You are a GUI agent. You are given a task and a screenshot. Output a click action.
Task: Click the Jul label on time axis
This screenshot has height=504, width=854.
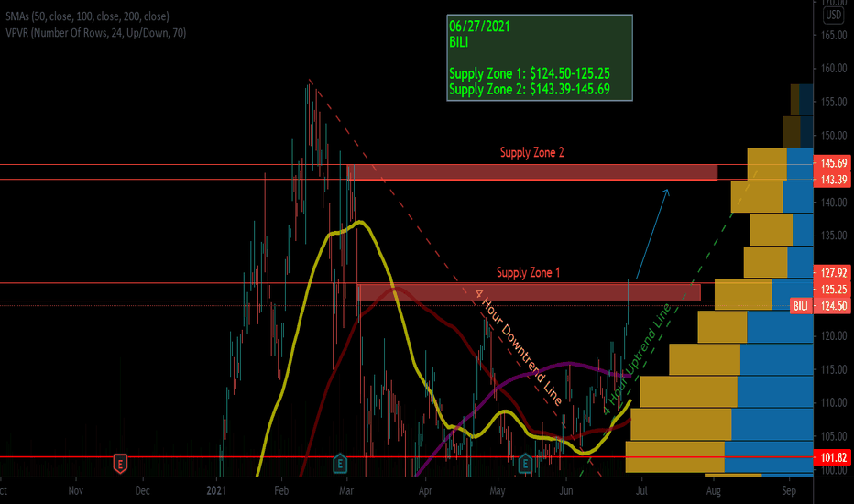tap(641, 490)
